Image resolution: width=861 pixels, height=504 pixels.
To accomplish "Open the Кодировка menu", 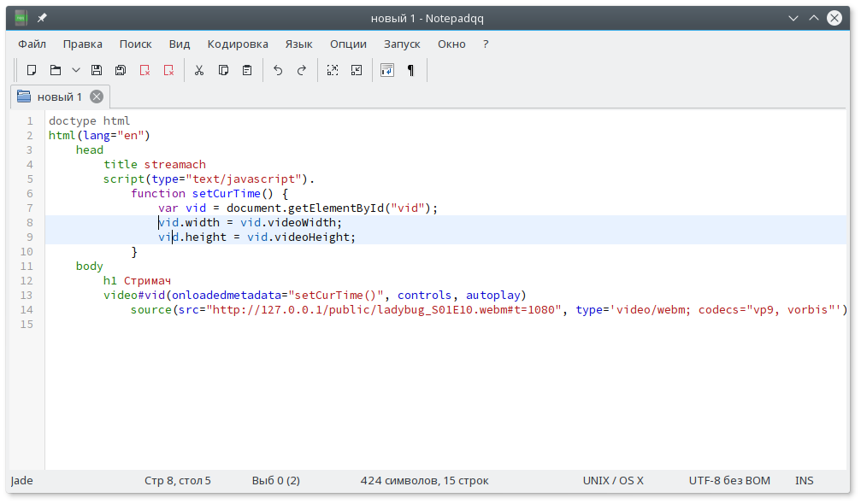I will coord(238,44).
